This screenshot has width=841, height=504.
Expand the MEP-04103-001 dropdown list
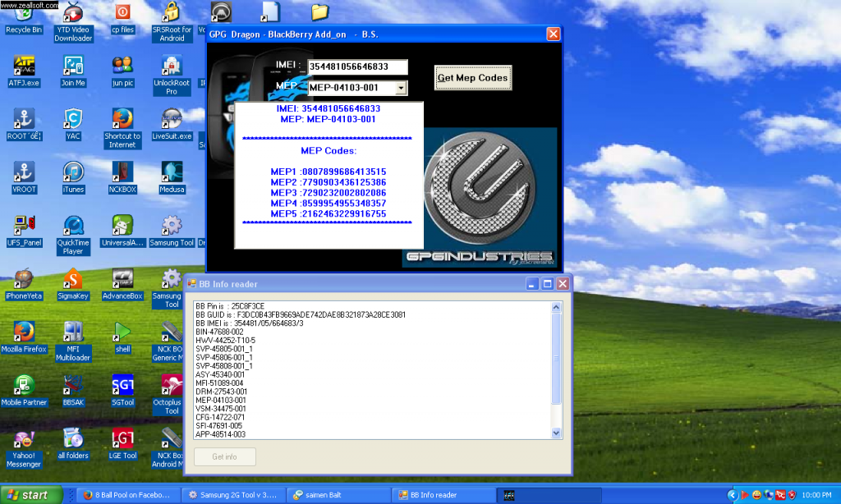tap(401, 88)
